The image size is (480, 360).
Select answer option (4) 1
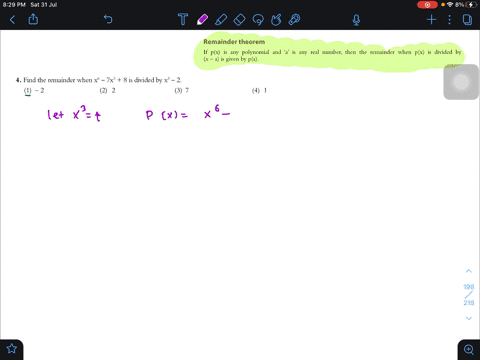(x=259, y=90)
